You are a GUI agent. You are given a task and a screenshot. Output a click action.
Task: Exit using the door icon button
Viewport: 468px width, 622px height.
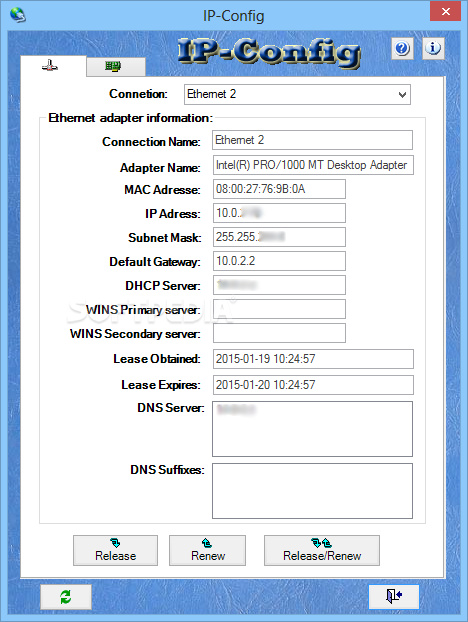point(394,597)
